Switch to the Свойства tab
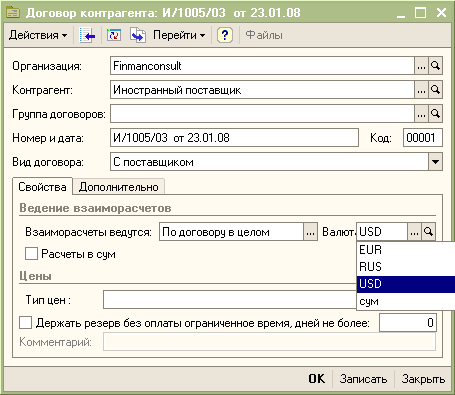The image size is (455, 395). pyautogui.click(x=42, y=187)
